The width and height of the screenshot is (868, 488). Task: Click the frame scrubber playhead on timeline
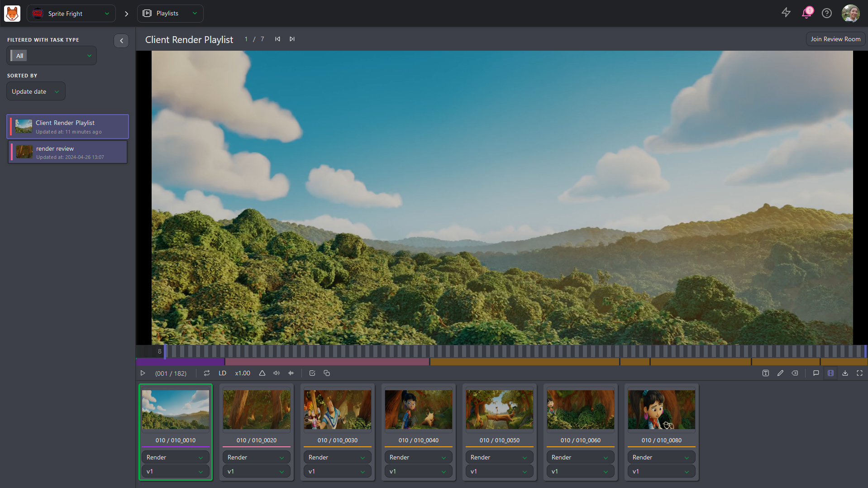[165, 351]
